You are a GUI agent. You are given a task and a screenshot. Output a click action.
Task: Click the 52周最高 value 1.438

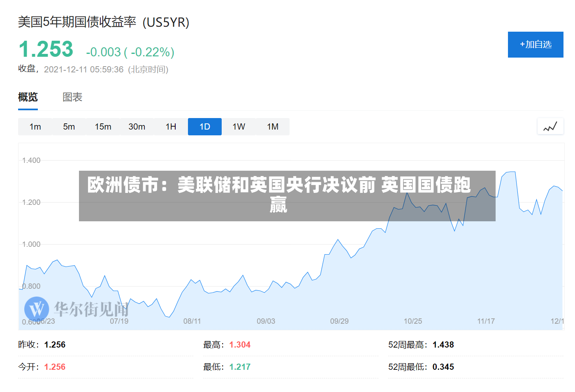tap(443, 345)
